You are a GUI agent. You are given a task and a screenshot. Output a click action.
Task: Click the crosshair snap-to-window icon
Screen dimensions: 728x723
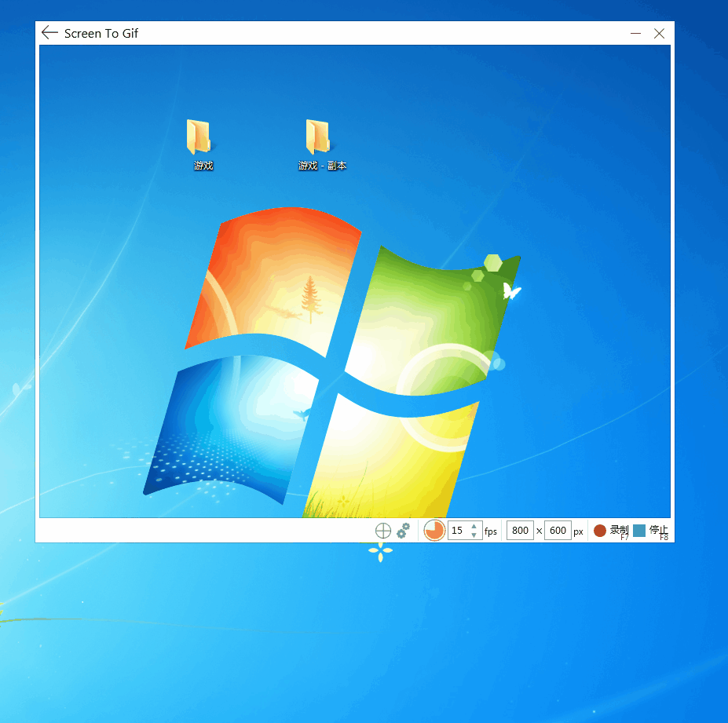click(x=383, y=531)
